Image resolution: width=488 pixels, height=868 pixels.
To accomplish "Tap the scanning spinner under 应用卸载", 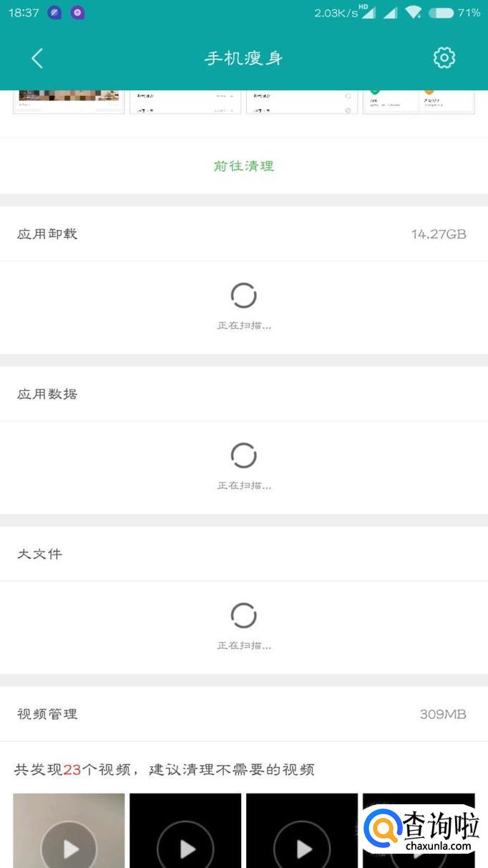I will pyautogui.click(x=243, y=295).
